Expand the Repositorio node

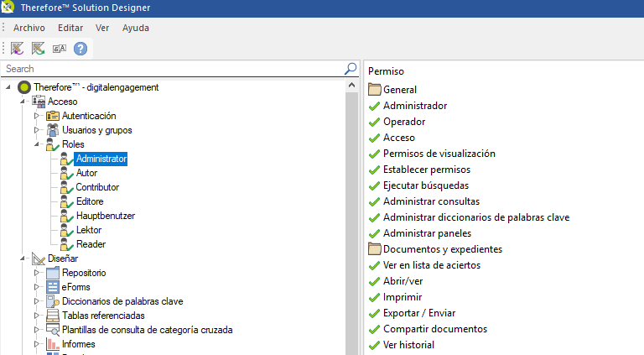click(36, 273)
